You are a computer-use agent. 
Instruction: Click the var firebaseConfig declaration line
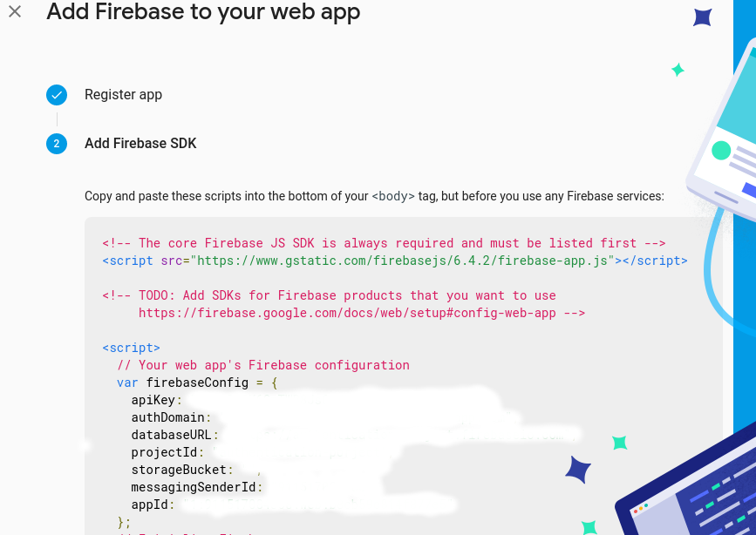(x=196, y=383)
